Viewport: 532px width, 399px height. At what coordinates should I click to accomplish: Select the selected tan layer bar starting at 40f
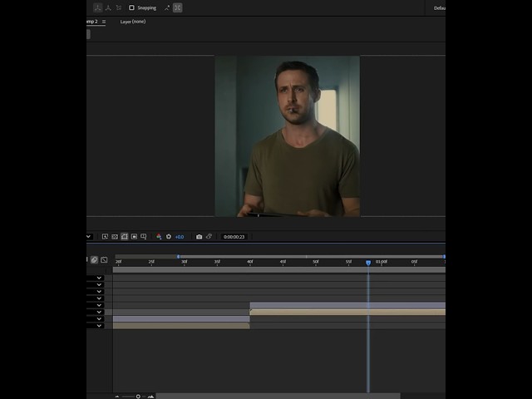pos(347,313)
